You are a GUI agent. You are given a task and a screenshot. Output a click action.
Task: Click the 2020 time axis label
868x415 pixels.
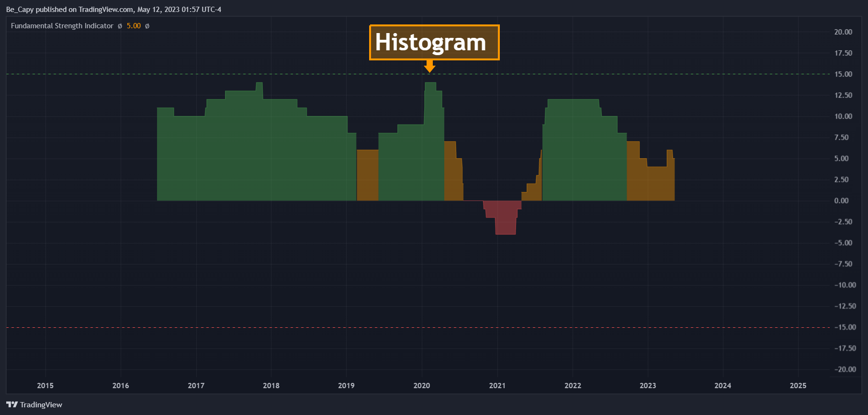[422, 386]
